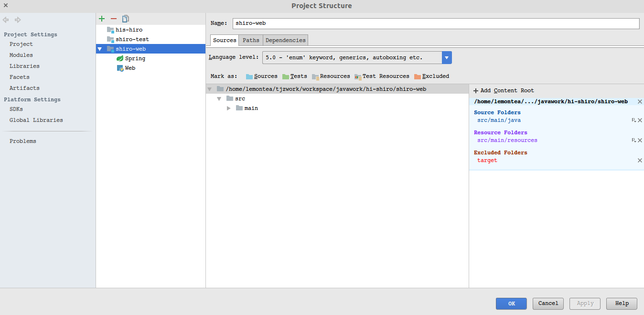Remove the shiro-web content root
The image size is (644, 315).
click(640, 102)
